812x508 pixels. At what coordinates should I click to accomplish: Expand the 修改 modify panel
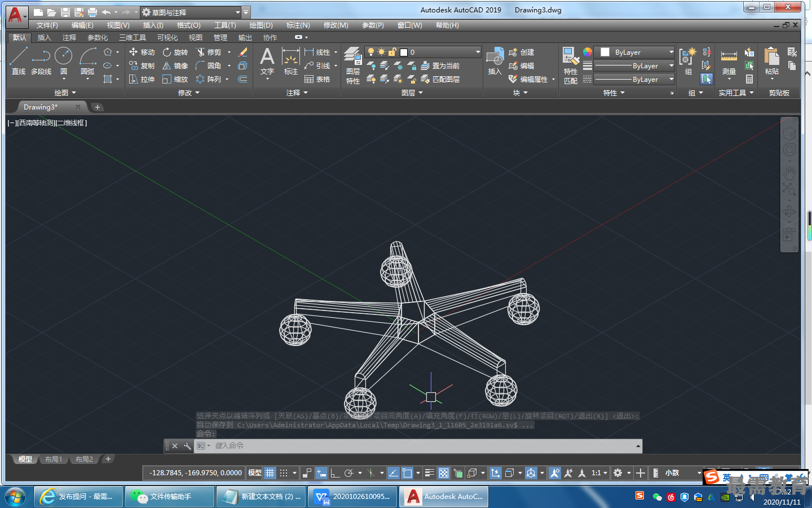click(189, 93)
